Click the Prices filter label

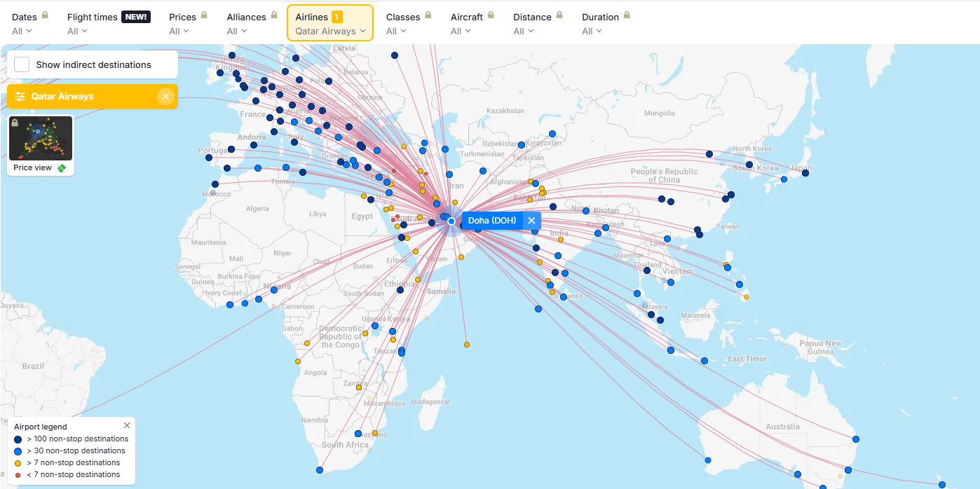tap(182, 17)
